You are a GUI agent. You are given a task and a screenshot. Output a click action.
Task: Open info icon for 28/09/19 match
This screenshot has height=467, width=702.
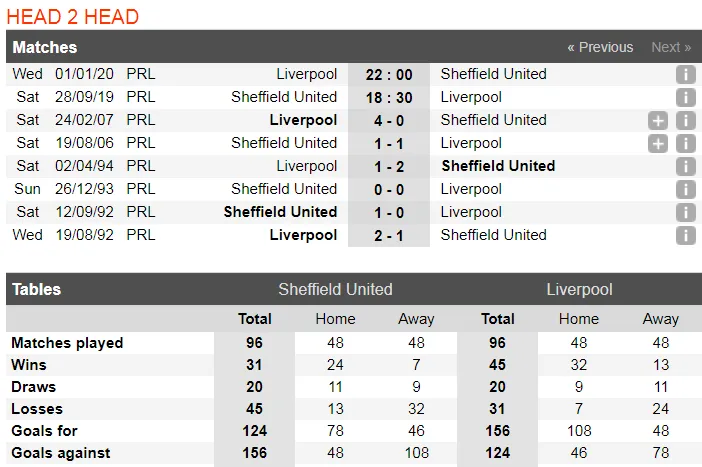point(685,98)
